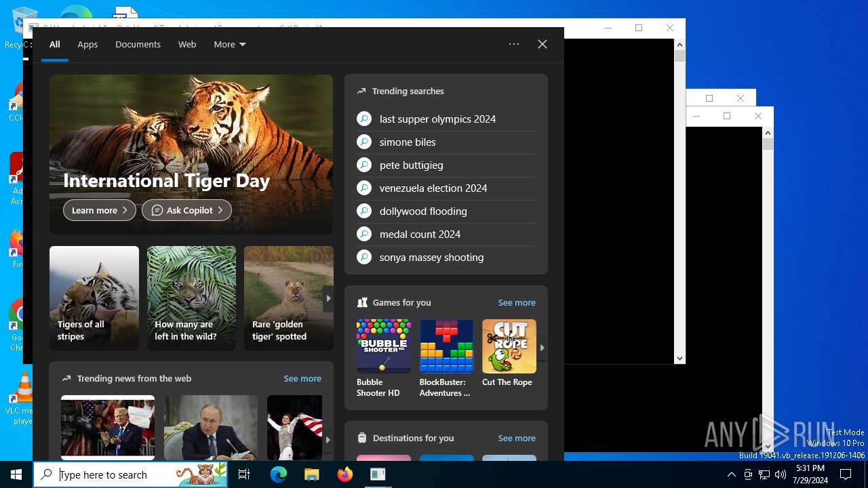Launch Microsoft Edge from the taskbar
Screen dimensions: 868x488
(279, 474)
